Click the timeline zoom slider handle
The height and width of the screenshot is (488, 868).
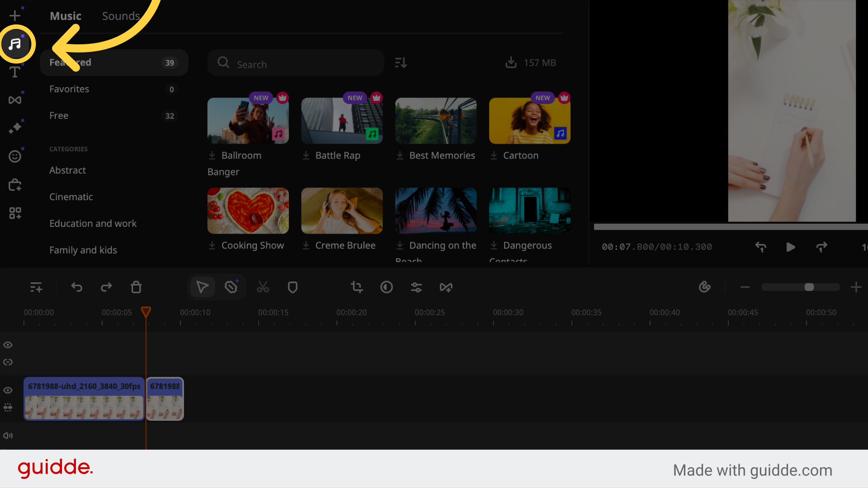(809, 287)
